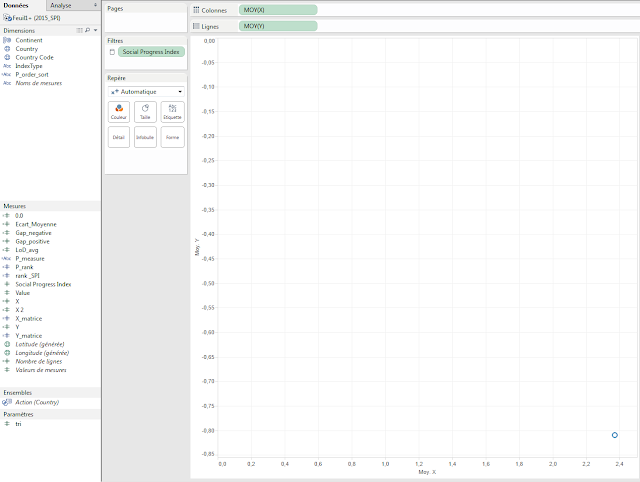
Task: Select the Ecart_Moyenne measure
Action: 36,224
